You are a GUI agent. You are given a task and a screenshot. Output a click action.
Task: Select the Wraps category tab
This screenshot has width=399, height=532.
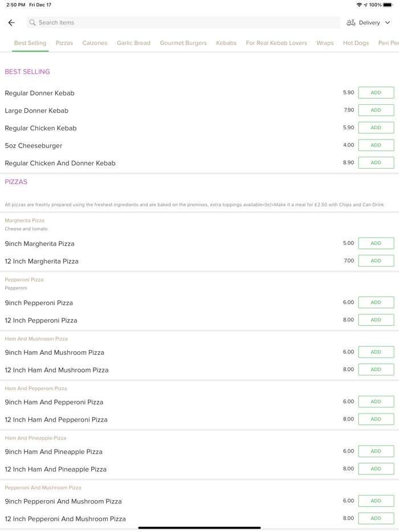[x=325, y=43]
